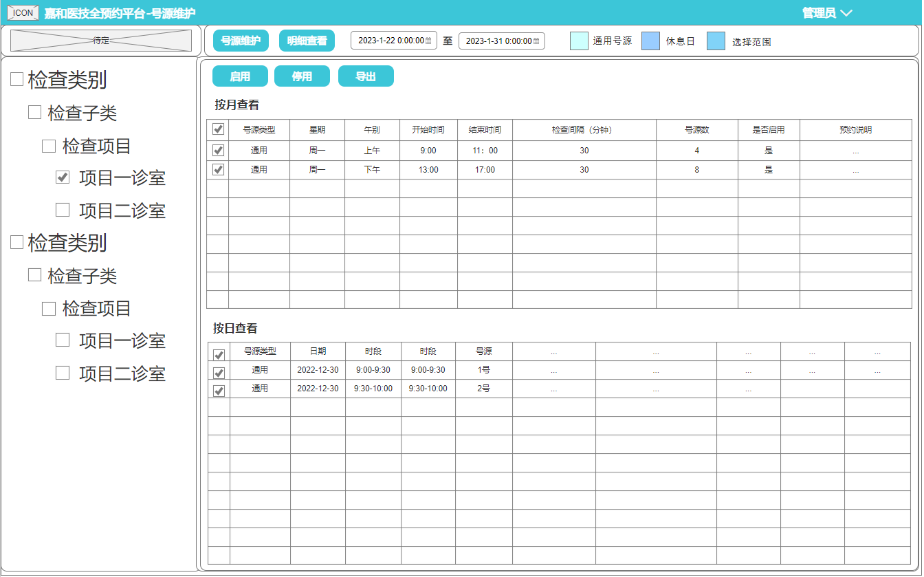The width and height of the screenshot is (924, 577).
Task: Tick the topmost 检查类别 checkbox
Action: pos(16,80)
